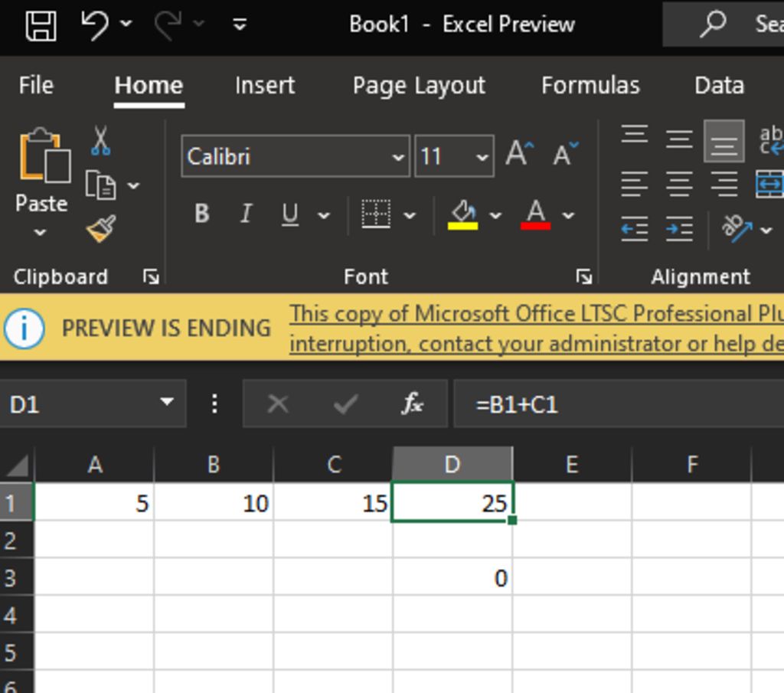Open the font size dropdown arrow
This screenshot has height=693, width=784.
(482, 157)
